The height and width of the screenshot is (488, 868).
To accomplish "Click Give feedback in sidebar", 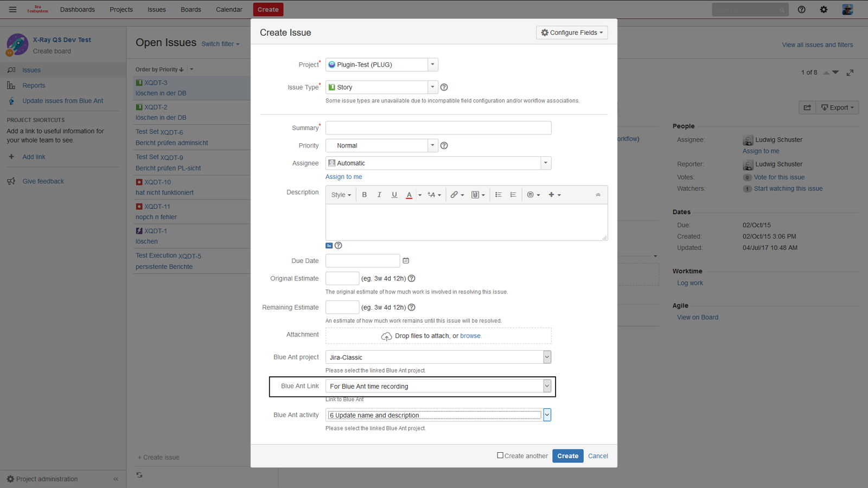I will 43,181.
